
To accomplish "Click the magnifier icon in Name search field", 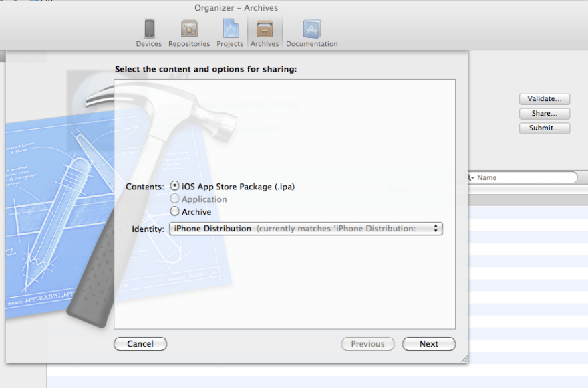I will pyautogui.click(x=471, y=178).
